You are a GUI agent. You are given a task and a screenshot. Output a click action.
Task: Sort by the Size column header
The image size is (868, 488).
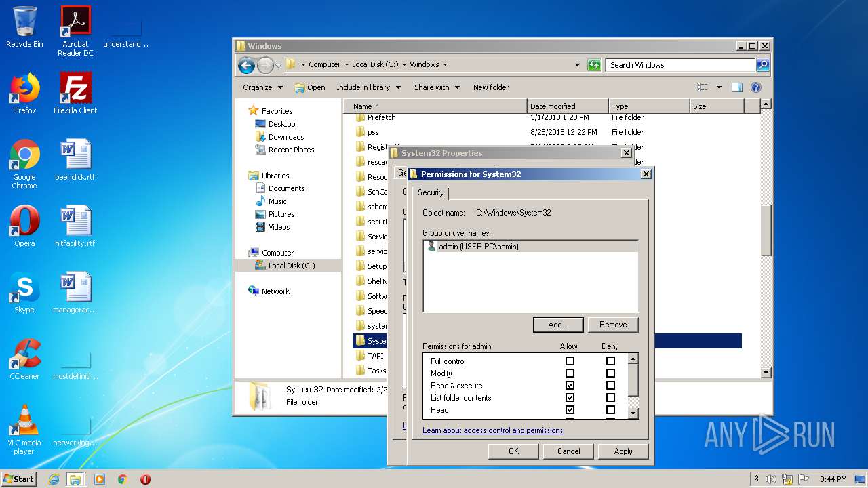(717, 106)
